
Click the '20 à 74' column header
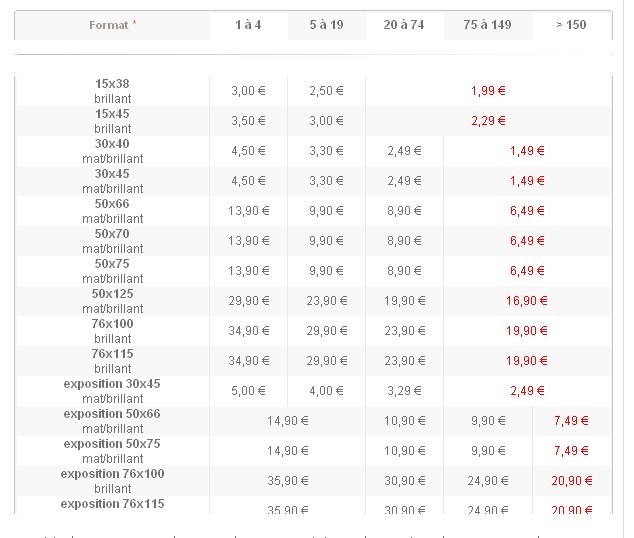click(404, 25)
